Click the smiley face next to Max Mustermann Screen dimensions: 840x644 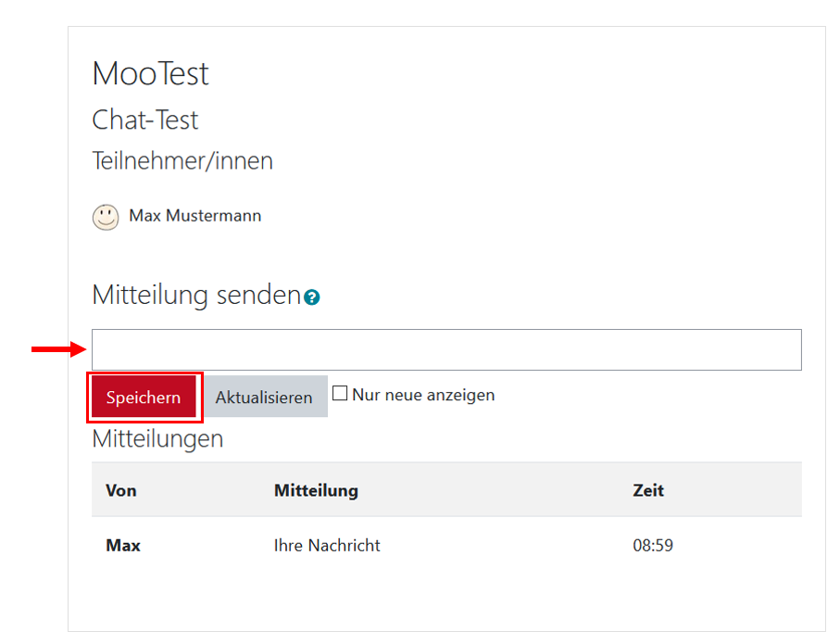coord(106,216)
